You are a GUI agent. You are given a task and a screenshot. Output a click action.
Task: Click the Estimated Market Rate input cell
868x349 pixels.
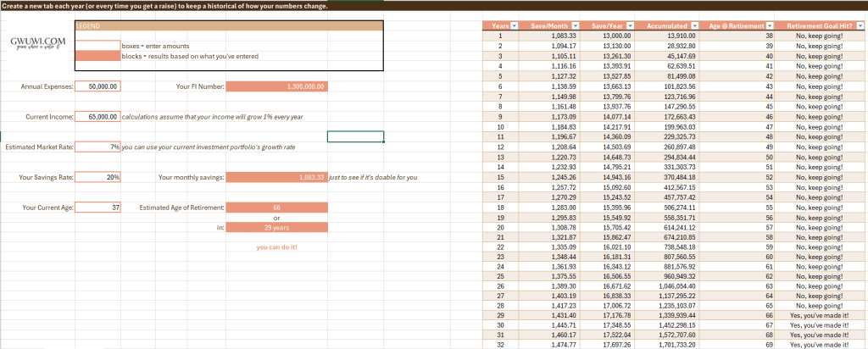[97, 147]
